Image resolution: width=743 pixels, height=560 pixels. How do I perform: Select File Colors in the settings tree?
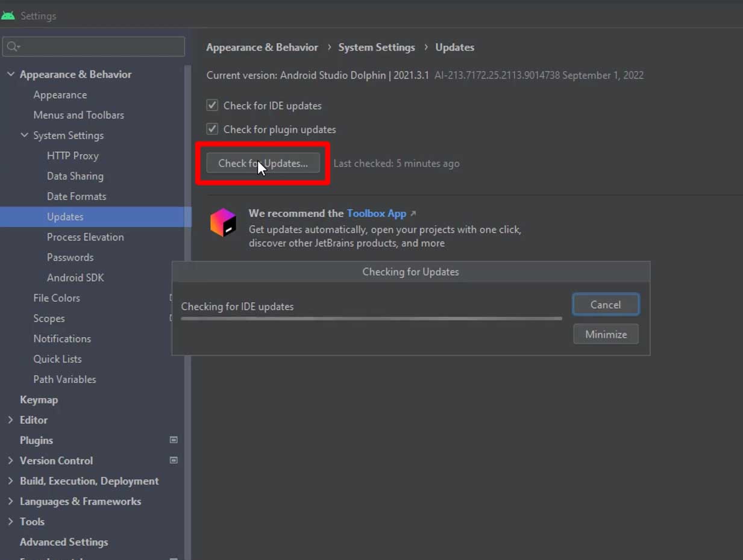click(x=57, y=298)
